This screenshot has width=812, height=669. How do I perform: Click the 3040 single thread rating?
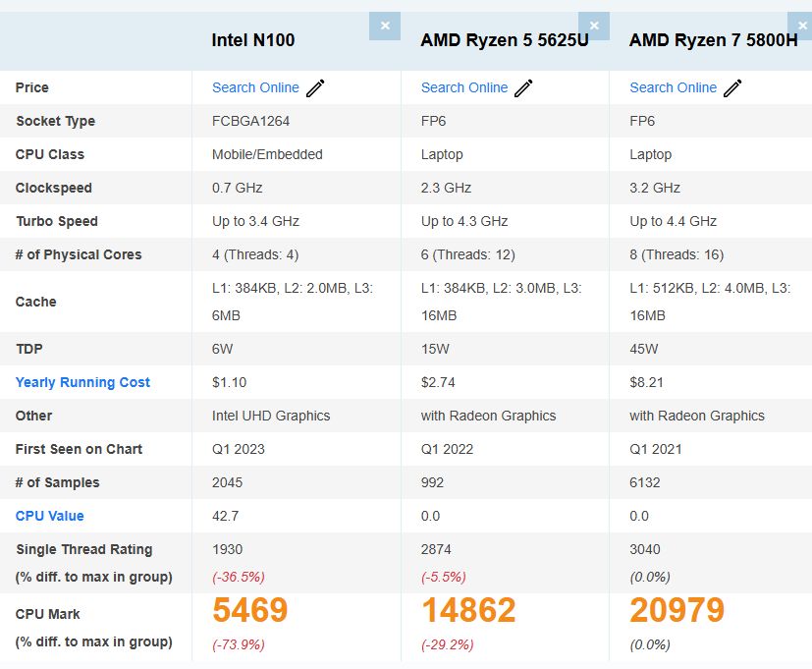(645, 549)
